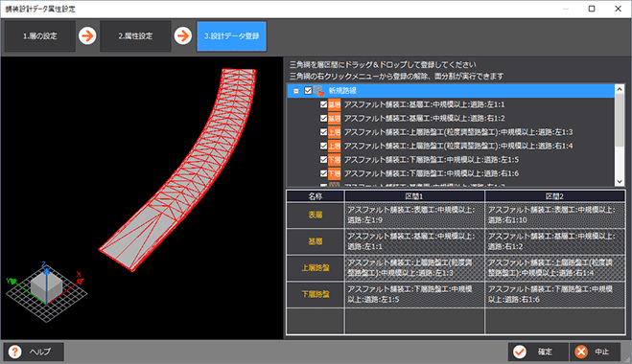The width and height of the screenshot is (632, 364).
Task: Click the 上層 icon for 道路:左1:3
Action: tap(334, 132)
